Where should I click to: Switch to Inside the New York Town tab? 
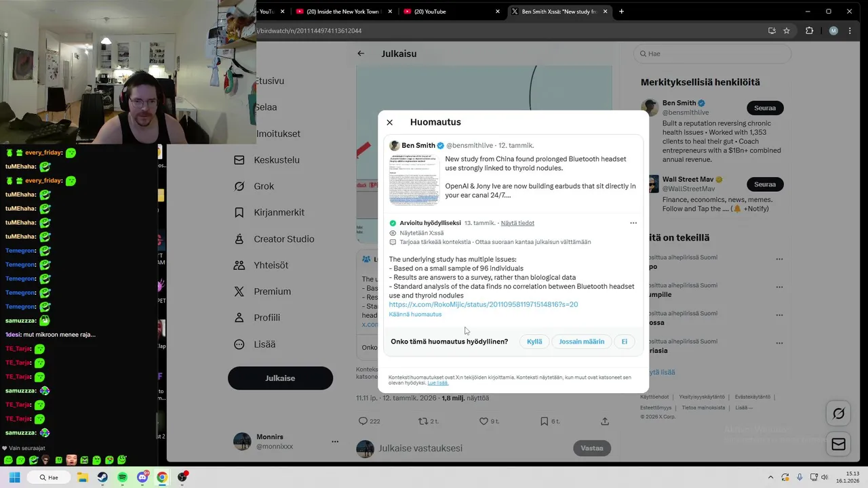coord(342,12)
